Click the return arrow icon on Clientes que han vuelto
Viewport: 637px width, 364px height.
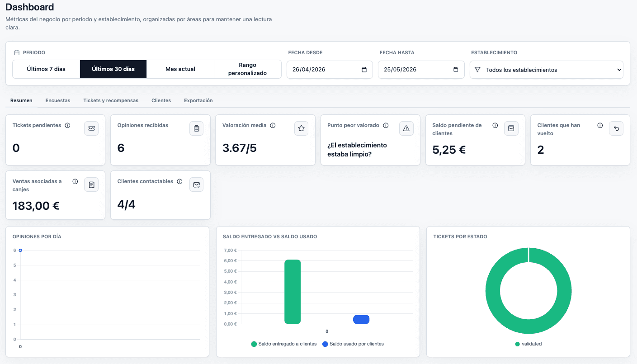coord(616,128)
